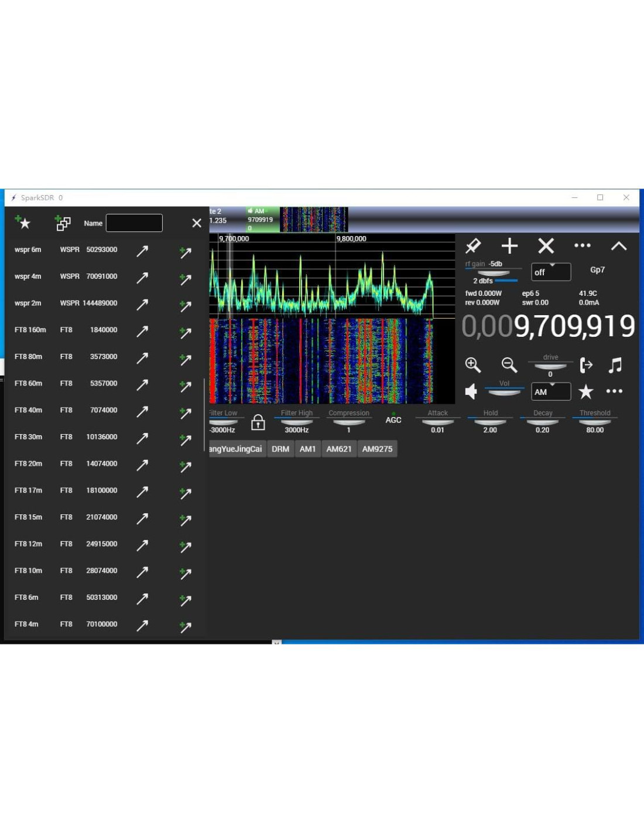Click the pin icon in receiver panel
Screen dimensions: 644x833
coord(472,246)
